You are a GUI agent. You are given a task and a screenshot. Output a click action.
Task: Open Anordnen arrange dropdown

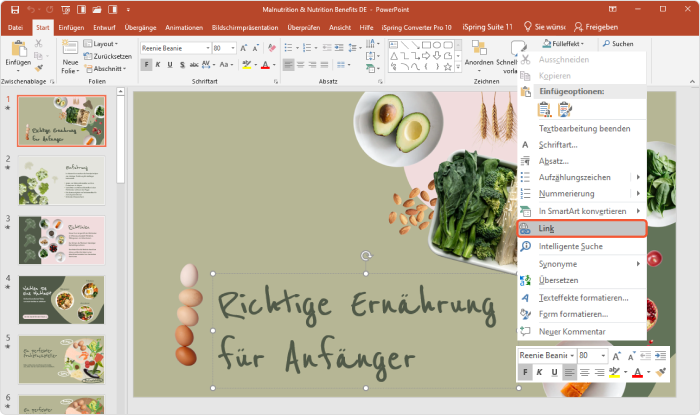[x=479, y=56]
